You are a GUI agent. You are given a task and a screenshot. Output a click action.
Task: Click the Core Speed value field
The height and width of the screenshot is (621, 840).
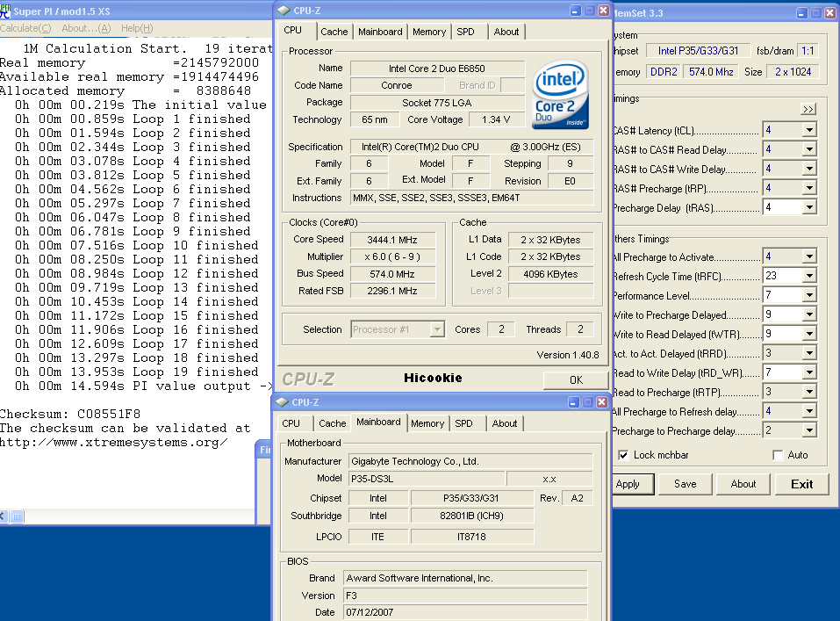[392, 240]
